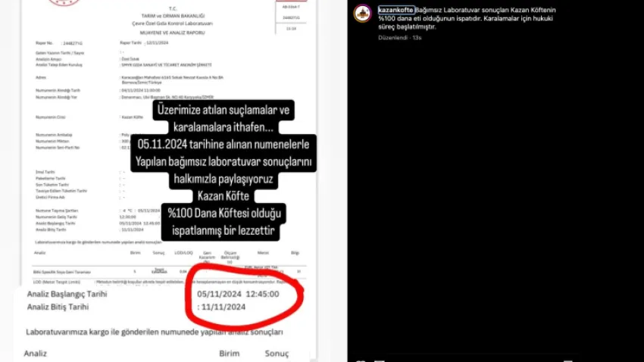Click the 'MUAYENE VE ANALİZ RAPORU' heading

coord(172,33)
